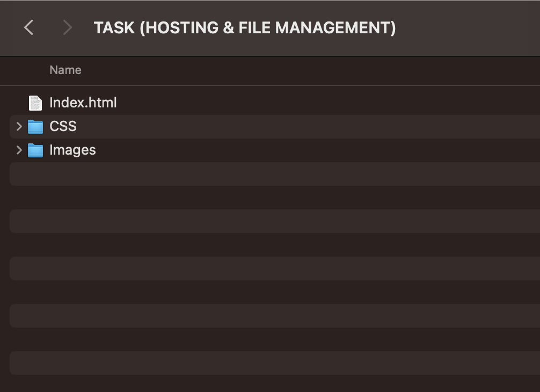Viewport: 540px width, 392px height.
Task: Expand the CSS folder disclosure arrow
Action: point(19,127)
